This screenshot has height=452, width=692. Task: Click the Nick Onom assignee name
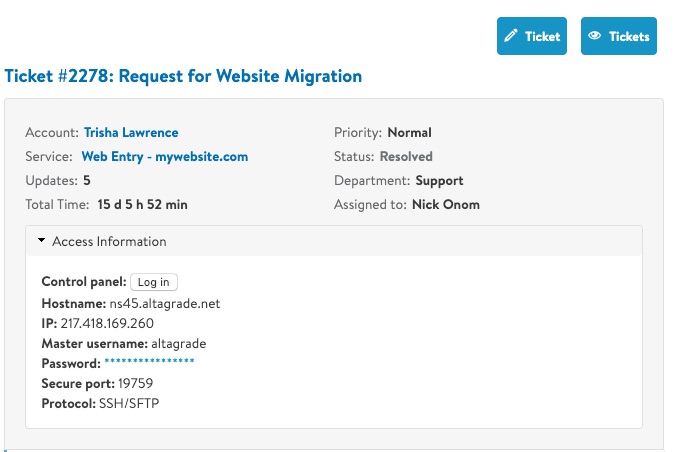pos(446,205)
